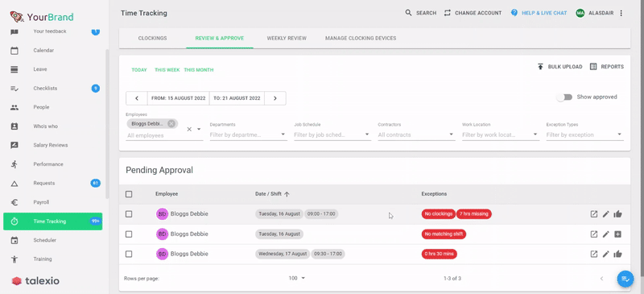Approve the 09:30 - 17:00 shift thumbs-up
The image size is (644, 294).
tap(617, 254)
